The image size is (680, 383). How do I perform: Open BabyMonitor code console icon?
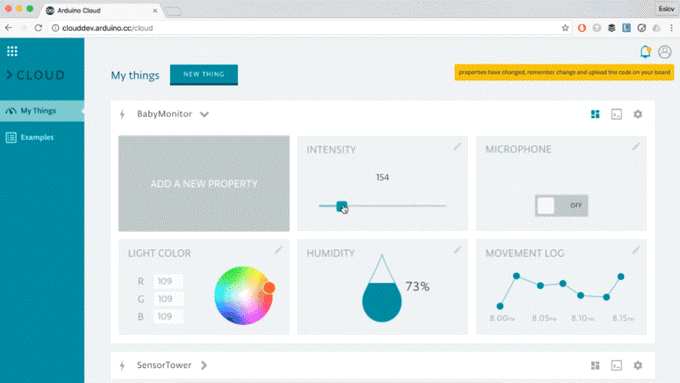point(616,114)
